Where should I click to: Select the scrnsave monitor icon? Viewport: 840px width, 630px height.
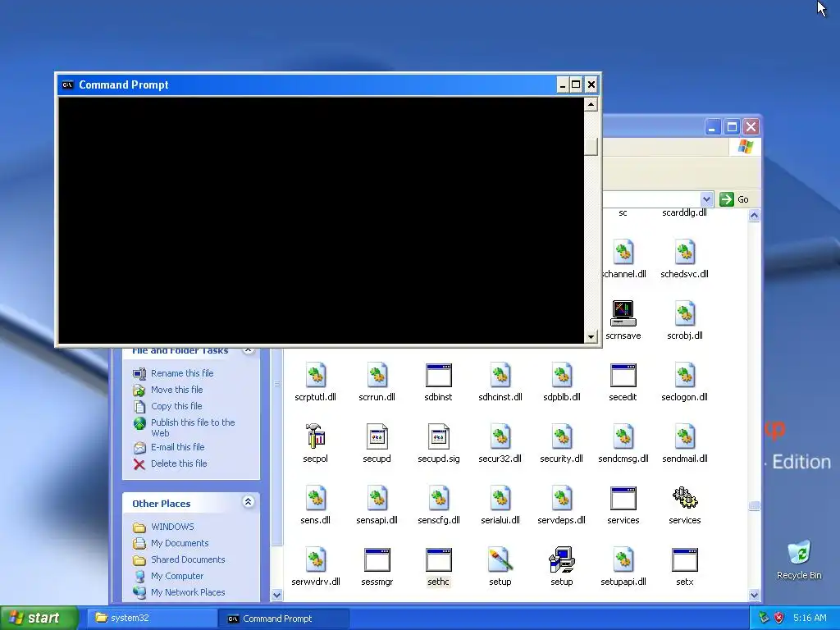623,313
